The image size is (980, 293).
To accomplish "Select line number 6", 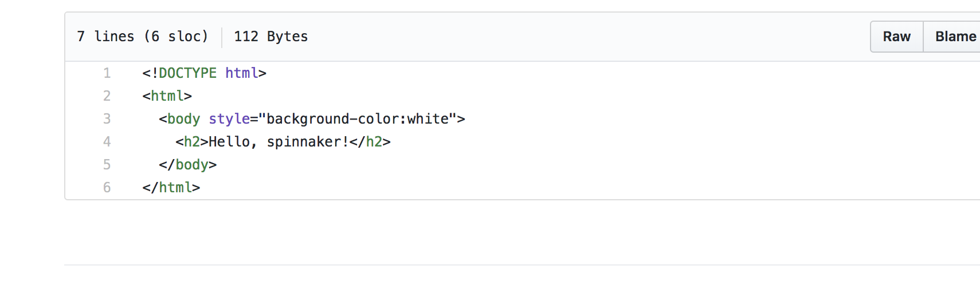I will (107, 188).
